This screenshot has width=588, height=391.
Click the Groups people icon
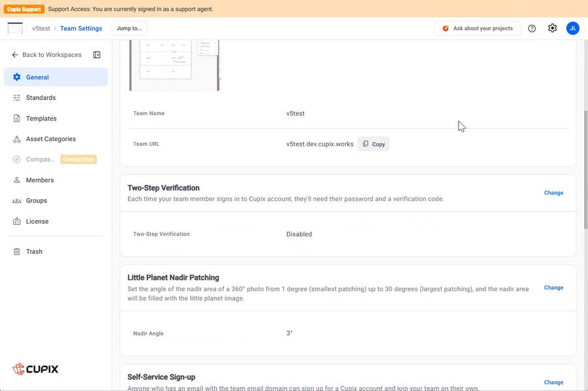point(17,201)
